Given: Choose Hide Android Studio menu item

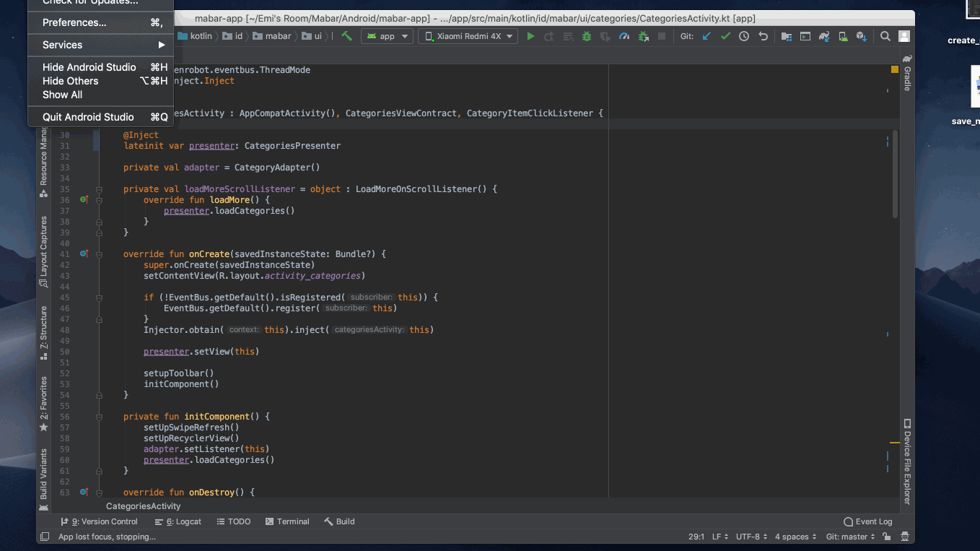Looking at the screenshot, I should tap(100, 67).
